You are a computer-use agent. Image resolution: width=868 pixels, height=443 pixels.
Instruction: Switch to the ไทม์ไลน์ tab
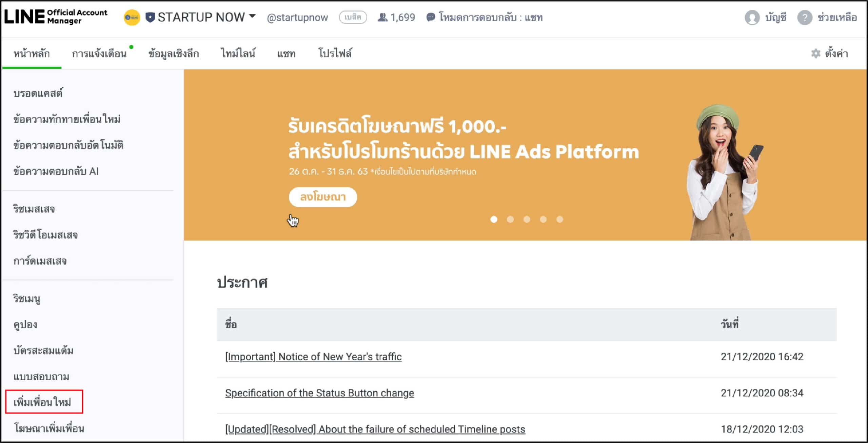[x=238, y=53]
